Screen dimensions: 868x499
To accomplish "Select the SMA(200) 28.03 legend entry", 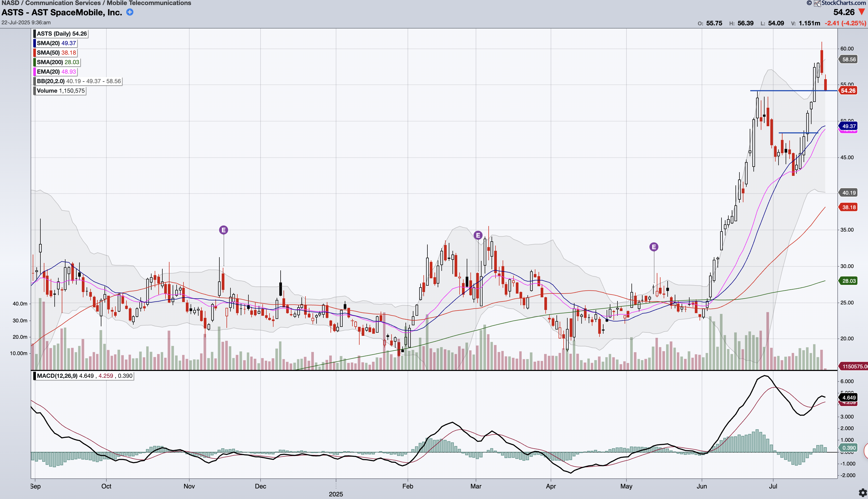I will coord(58,62).
